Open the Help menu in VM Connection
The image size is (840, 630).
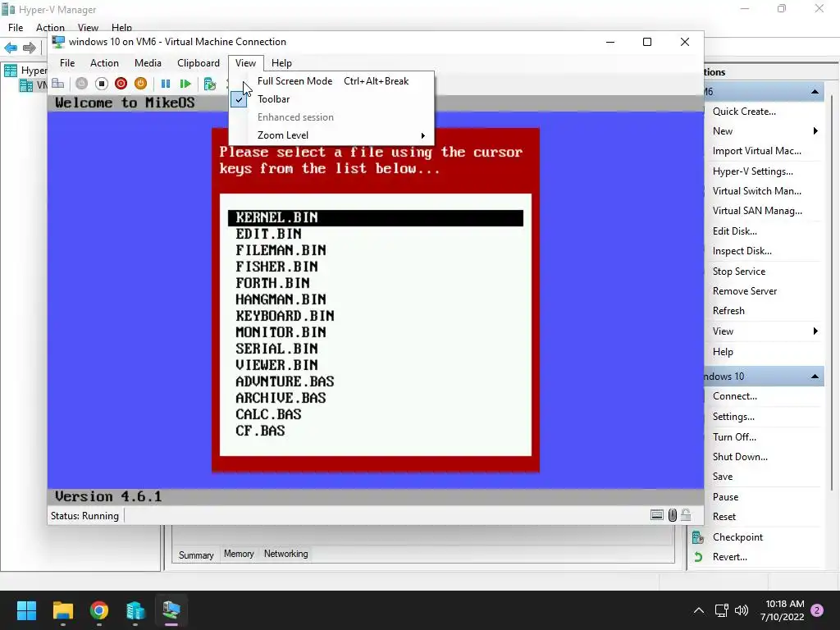(281, 63)
